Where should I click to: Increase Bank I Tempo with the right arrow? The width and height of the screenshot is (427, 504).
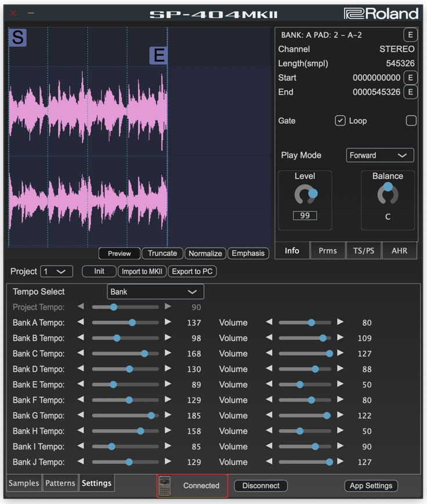point(168,446)
